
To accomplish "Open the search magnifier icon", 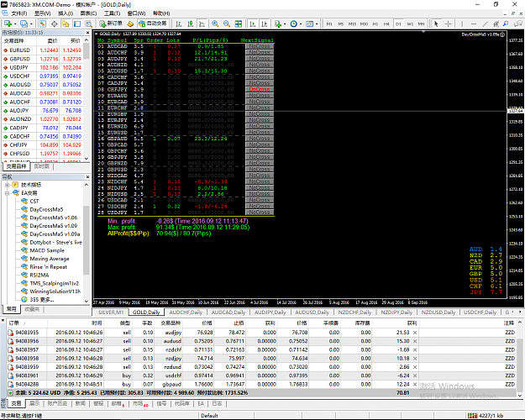I will click(x=506, y=24).
